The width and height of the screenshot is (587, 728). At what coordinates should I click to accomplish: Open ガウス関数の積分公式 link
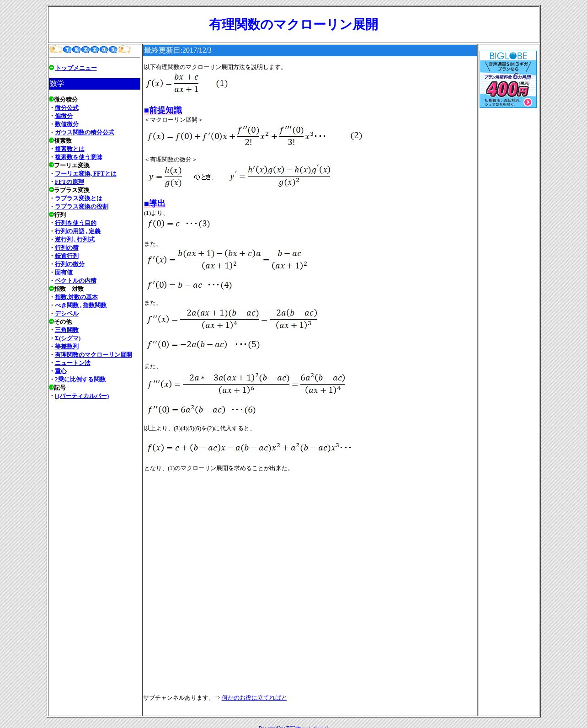[x=85, y=132]
